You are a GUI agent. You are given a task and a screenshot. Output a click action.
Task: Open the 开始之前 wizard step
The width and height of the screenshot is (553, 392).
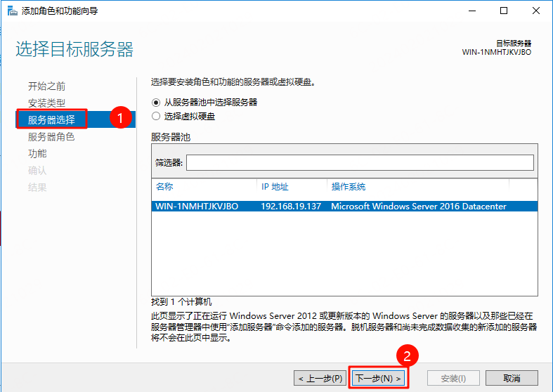(46, 86)
